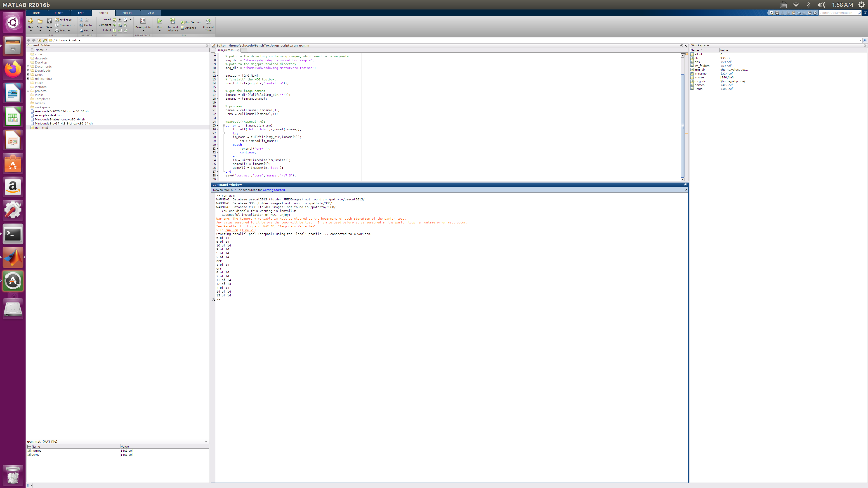Open Workspace panel actions menu

(x=865, y=45)
